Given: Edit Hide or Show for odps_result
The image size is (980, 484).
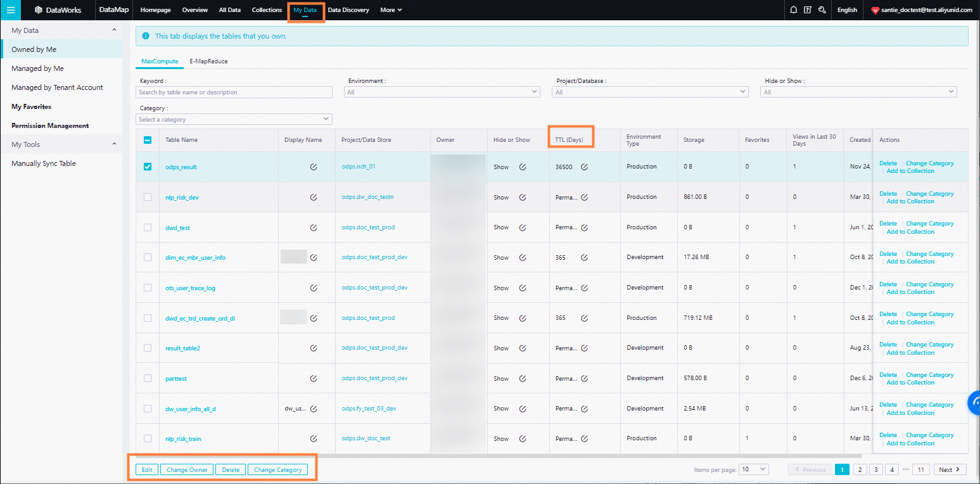Looking at the screenshot, I should (x=523, y=167).
